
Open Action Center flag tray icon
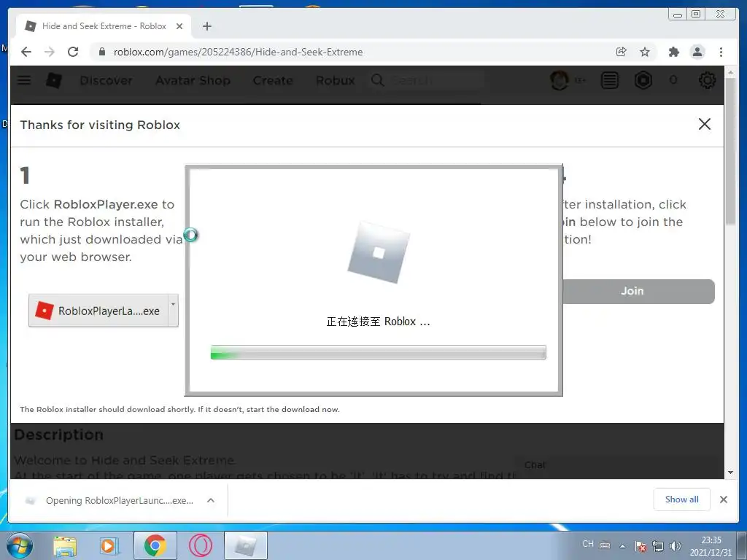click(x=640, y=546)
